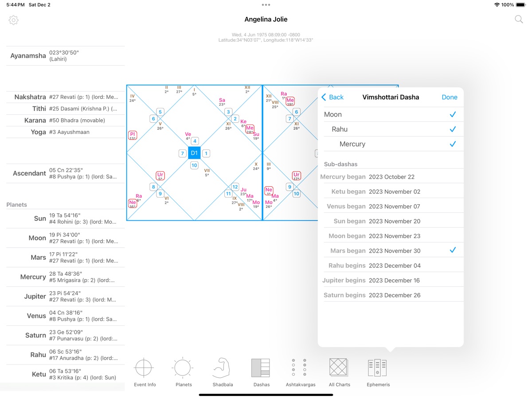The height and width of the screenshot is (399, 532).
Task: Open the Planets sun icon
Action: click(183, 372)
